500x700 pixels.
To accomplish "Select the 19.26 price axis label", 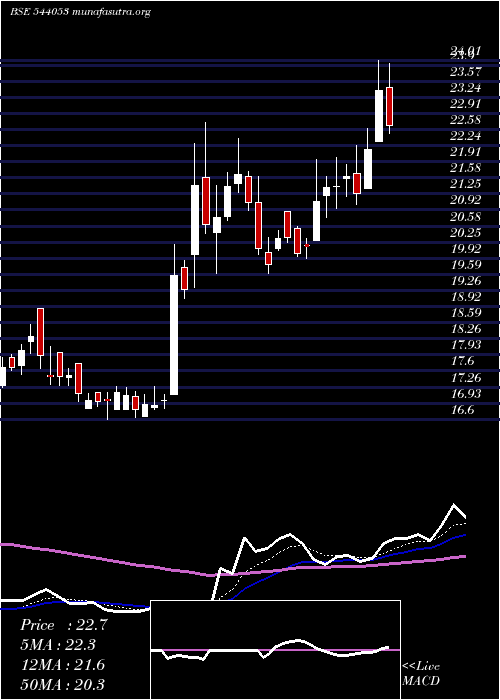I will click(466, 281).
